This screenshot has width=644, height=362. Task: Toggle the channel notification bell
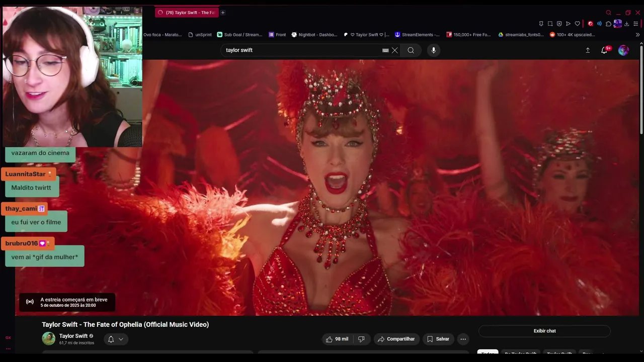pos(111,339)
